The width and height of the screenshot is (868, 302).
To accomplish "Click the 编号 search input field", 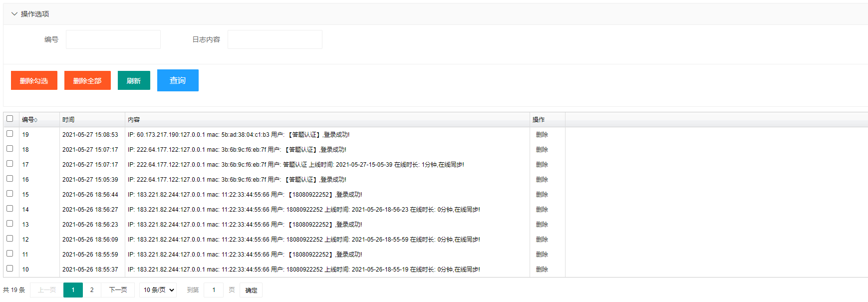I will 113,39.
